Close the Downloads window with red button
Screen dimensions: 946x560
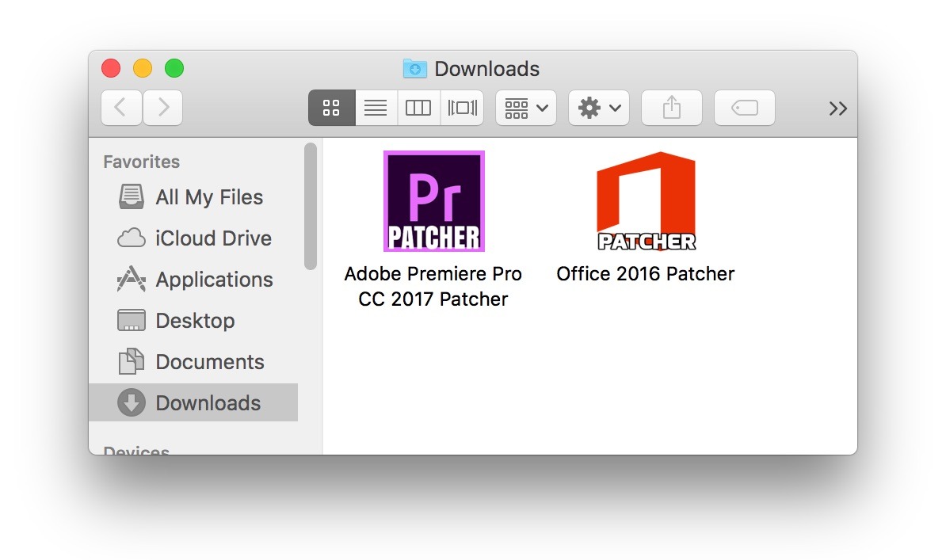point(111,68)
